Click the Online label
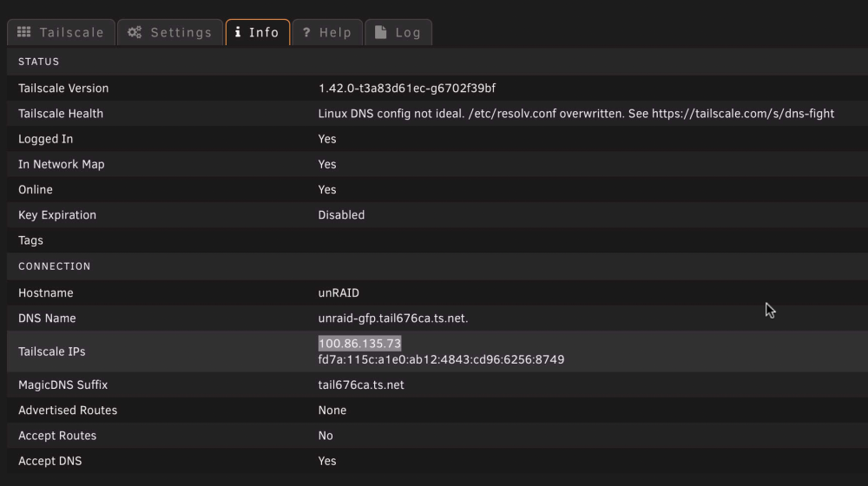Viewport: 868px width, 486px height. pyautogui.click(x=36, y=190)
